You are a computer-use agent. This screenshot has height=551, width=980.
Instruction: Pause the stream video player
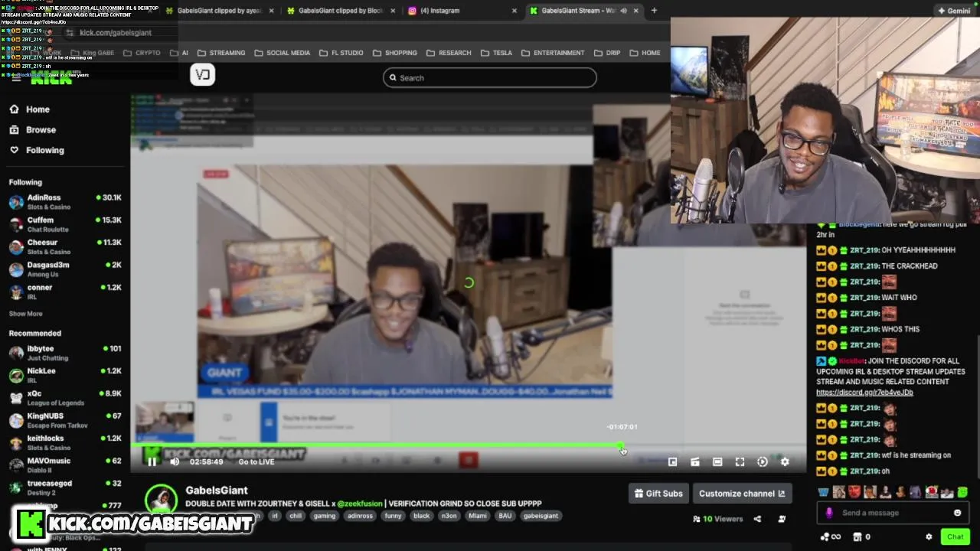coord(152,461)
